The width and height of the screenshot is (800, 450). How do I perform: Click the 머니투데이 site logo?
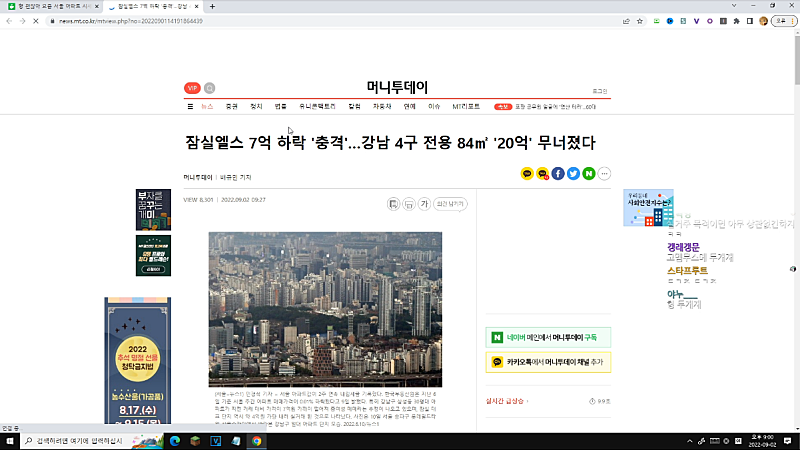(x=397, y=87)
